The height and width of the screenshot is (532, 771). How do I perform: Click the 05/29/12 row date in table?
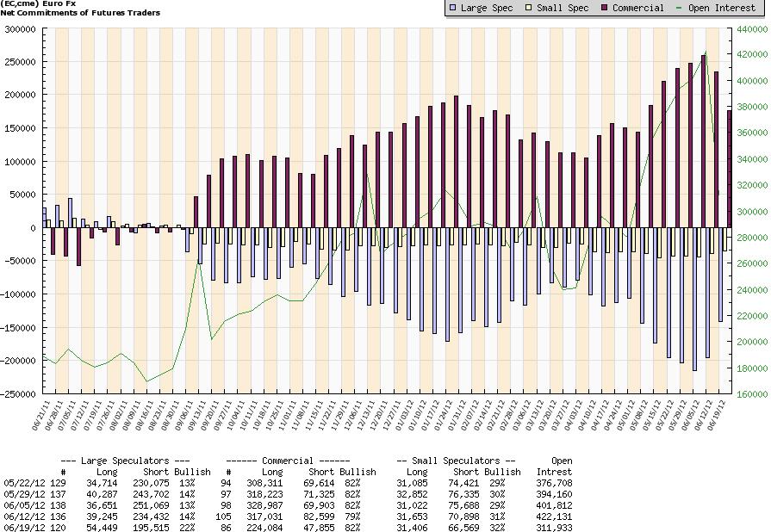(x=25, y=494)
